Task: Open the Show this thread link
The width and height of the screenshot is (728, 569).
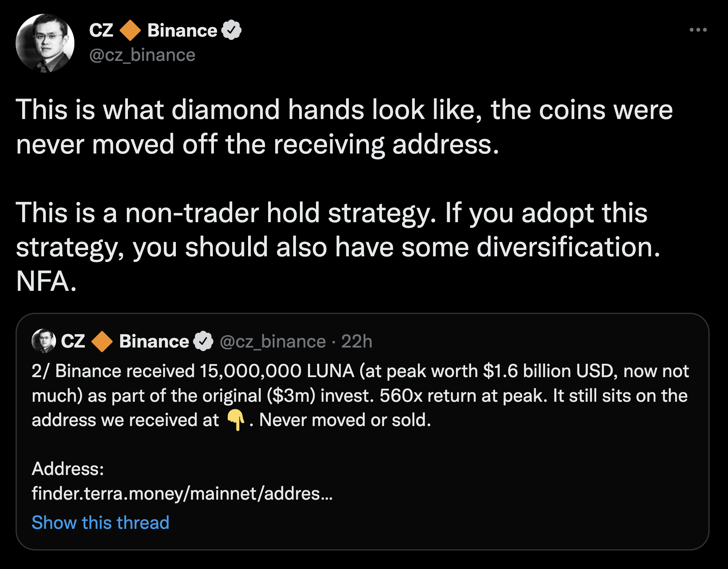Action: [x=100, y=523]
